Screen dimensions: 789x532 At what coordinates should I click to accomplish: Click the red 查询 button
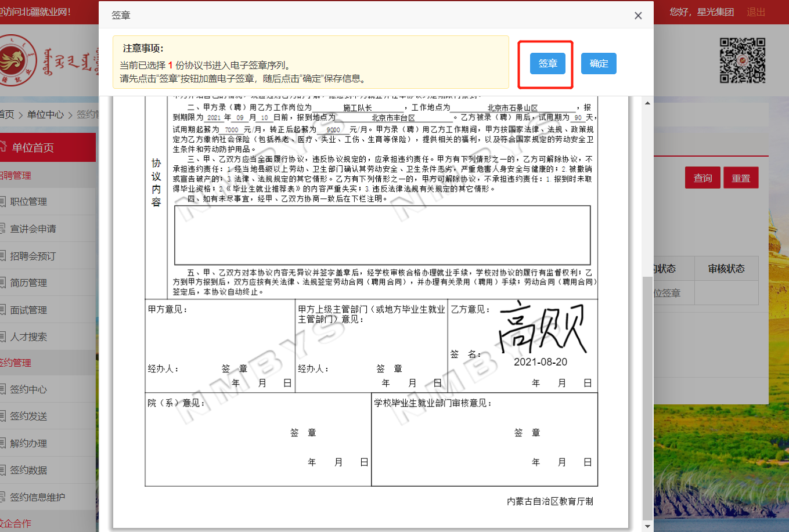pos(702,178)
